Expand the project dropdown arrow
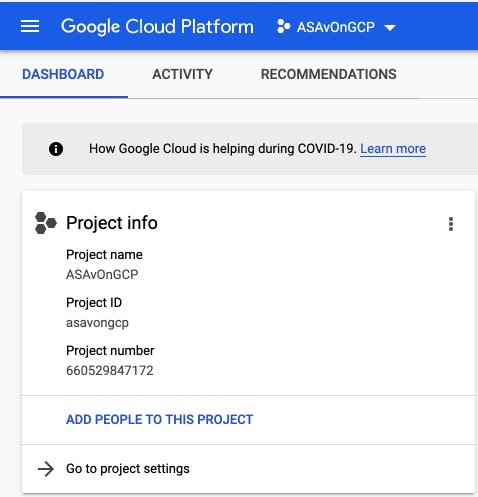This screenshot has width=478, height=497. 390,27
